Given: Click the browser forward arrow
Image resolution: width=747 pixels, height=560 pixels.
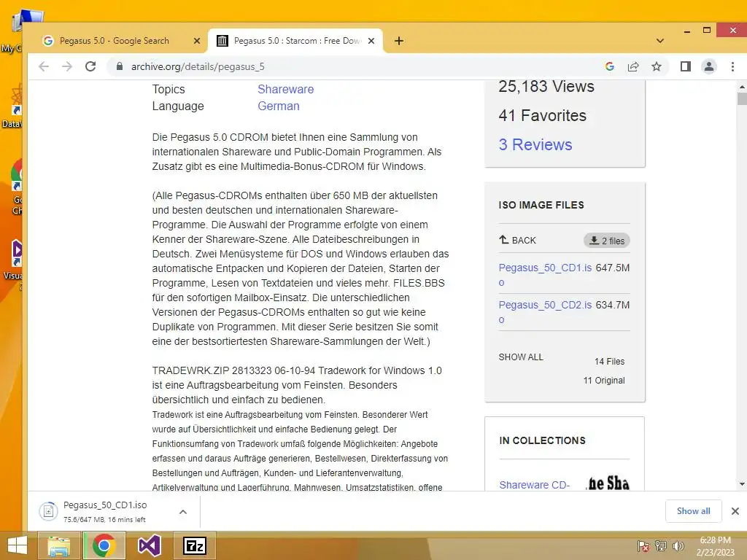Looking at the screenshot, I should (67, 66).
